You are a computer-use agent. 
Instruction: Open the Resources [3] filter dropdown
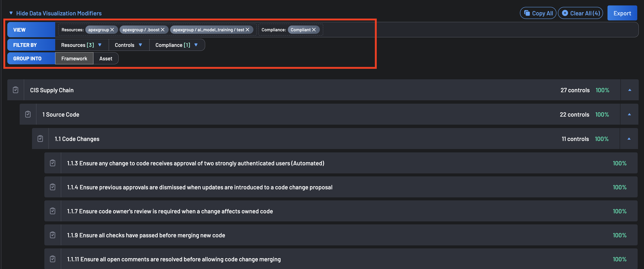pyautogui.click(x=82, y=45)
